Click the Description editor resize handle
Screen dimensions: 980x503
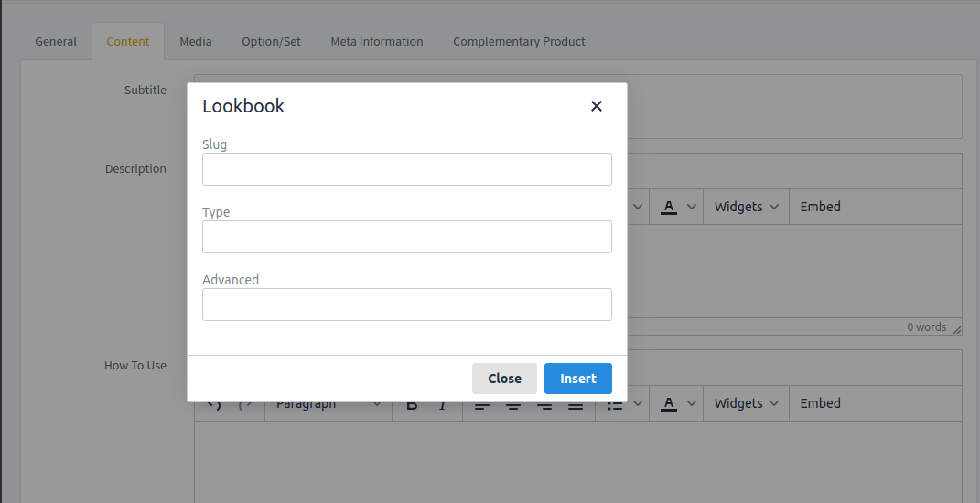[x=956, y=329]
